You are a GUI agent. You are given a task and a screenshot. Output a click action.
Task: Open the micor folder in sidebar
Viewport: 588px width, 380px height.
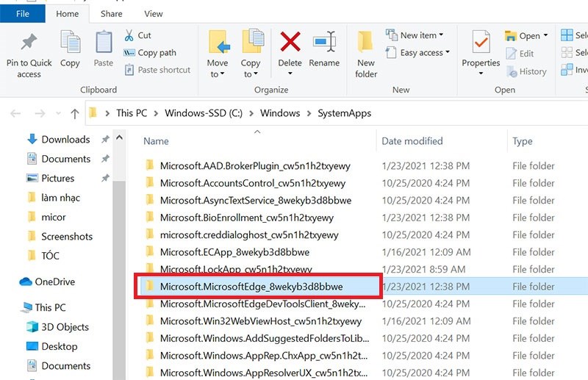pyautogui.click(x=47, y=218)
